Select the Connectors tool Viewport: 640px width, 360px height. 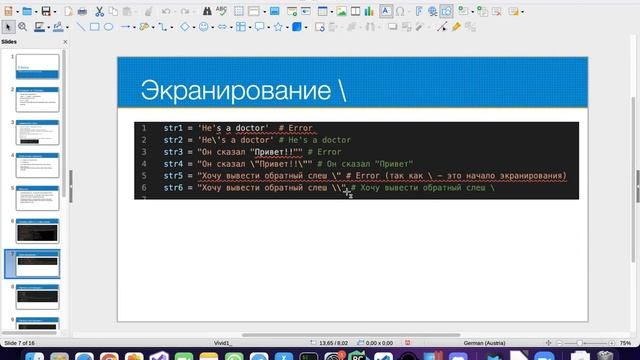162,27
